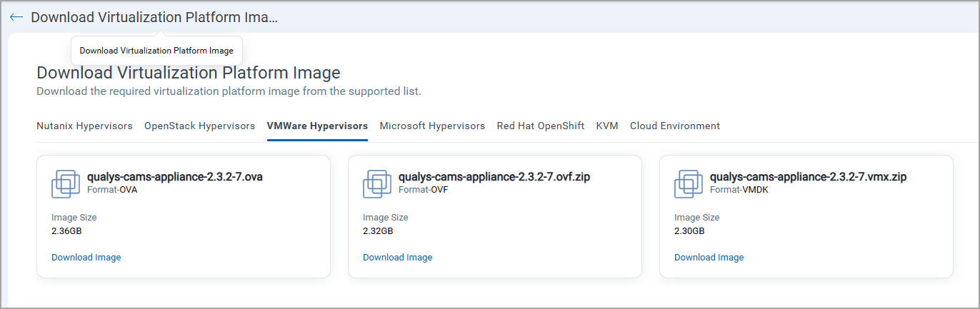The width and height of the screenshot is (980, 309).
Task: Switch to the Red Hat OpenShift tab
Action: pyautogui.click(x=541, y=126)
